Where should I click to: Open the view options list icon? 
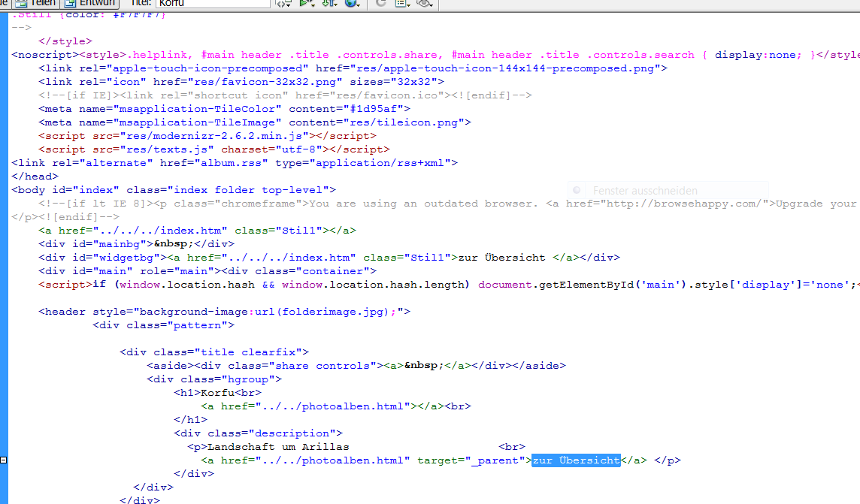click(x=403, y=3)
